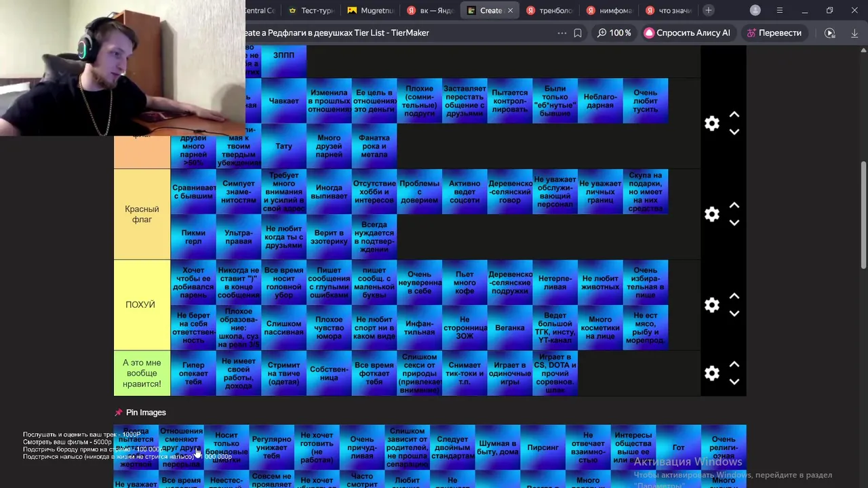Open a new browser tab with plus
Viewport: 868px width, 488px height.
tap(708, 10)
